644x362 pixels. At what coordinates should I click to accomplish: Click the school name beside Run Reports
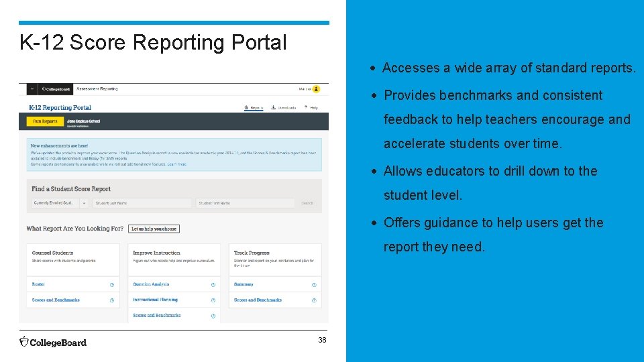point(83,121)
